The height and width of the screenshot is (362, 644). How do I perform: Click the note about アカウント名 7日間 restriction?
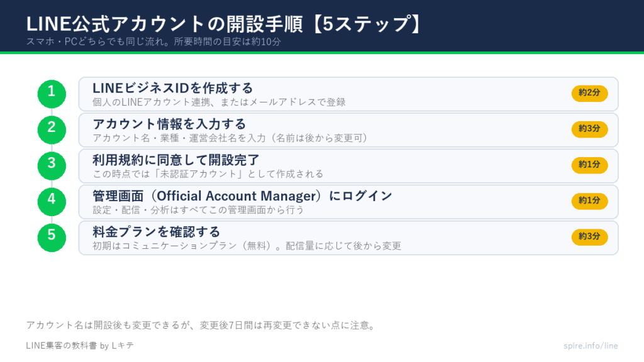click(x=201, y=326)
